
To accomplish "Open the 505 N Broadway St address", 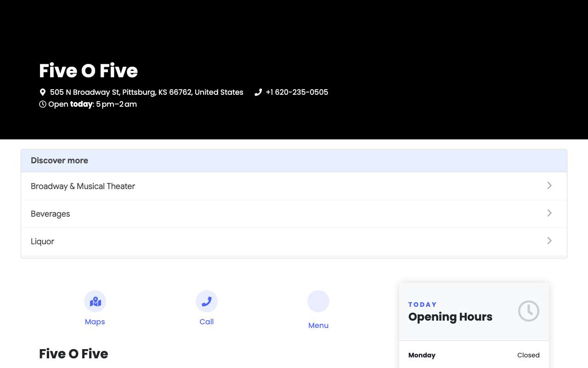I will pos(147,92).
